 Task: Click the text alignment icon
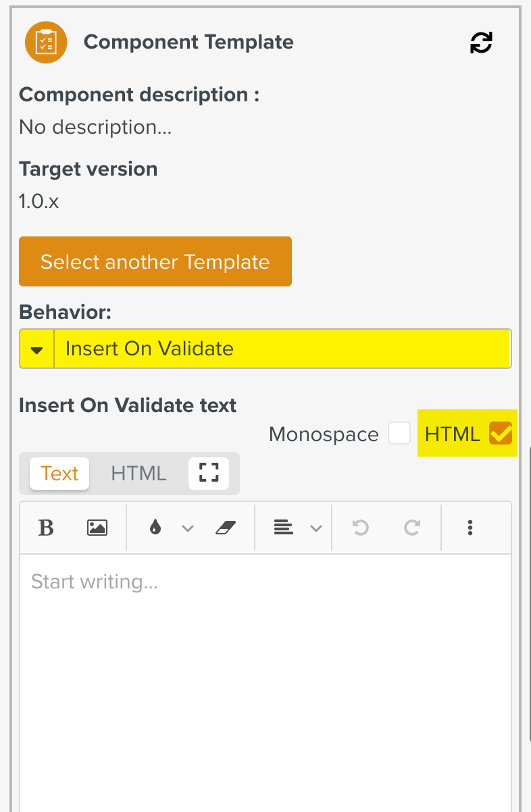284,528
